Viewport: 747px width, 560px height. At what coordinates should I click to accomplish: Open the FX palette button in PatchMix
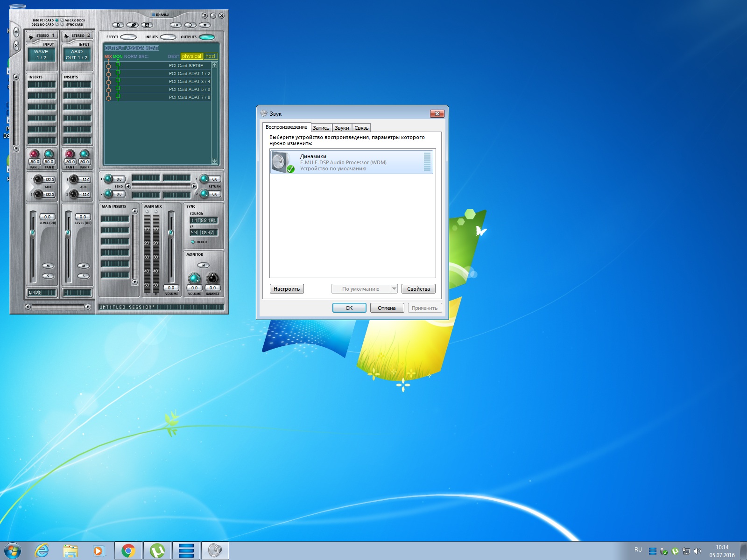[x=176, y=25]
